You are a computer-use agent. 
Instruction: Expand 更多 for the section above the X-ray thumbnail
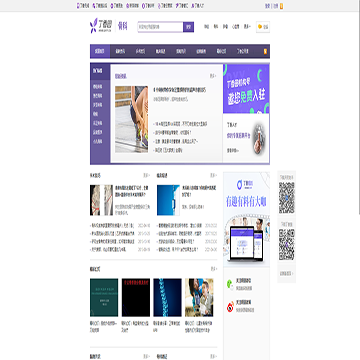pos(147,175)
